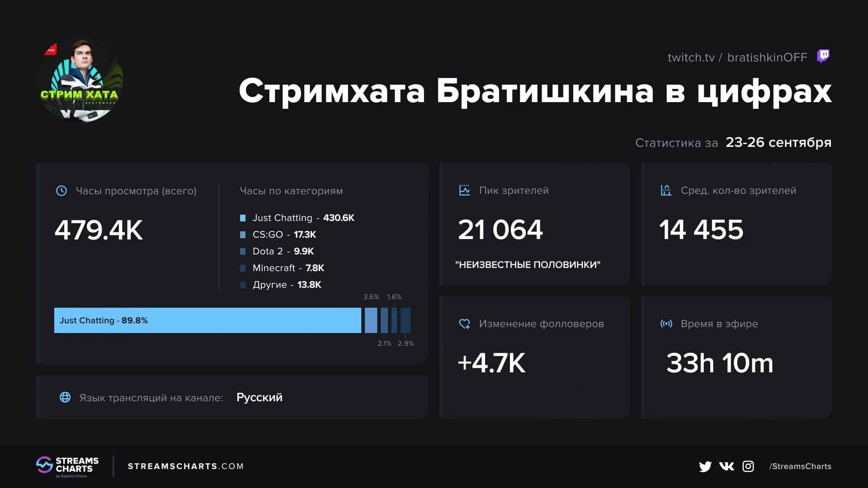The height and width of the screenshot is (488, 868).
Task: Expand the CS:GO category hours entry
Action: (x=283, y=234)
